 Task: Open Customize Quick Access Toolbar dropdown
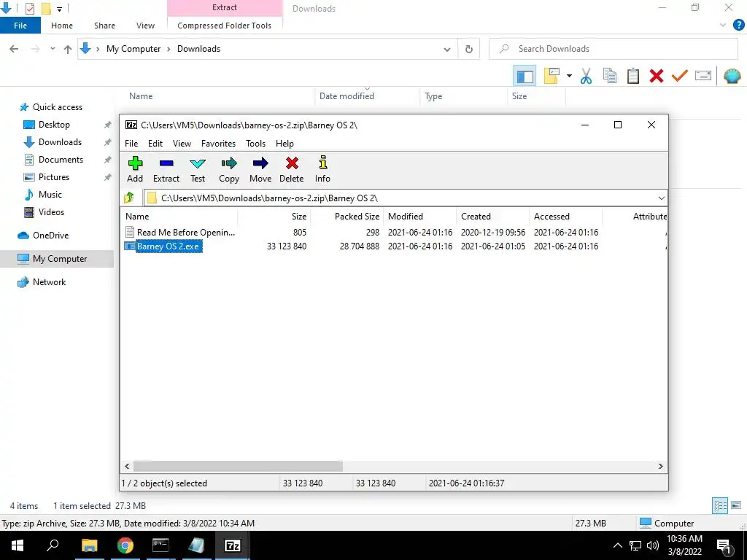(60, 9)
